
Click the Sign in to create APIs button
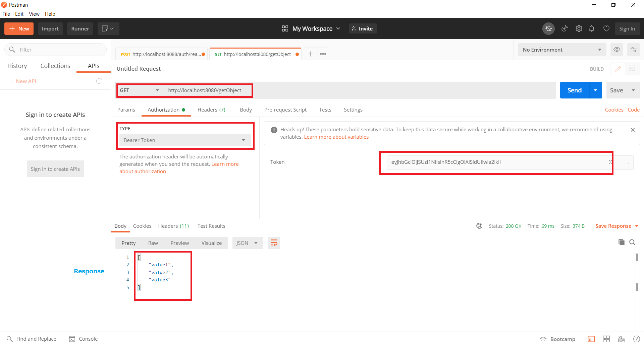[55, 169]
